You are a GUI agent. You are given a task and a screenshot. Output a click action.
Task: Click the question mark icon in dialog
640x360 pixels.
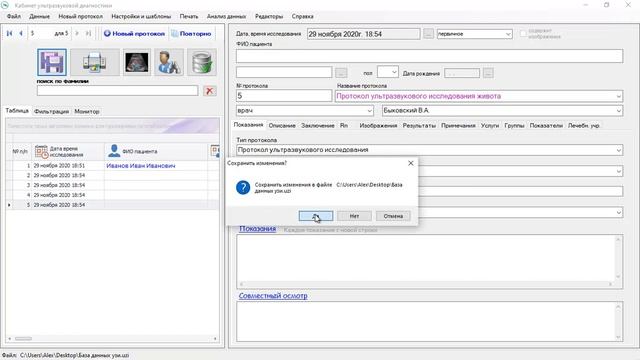pyautogui.click(x=243, y=187)
